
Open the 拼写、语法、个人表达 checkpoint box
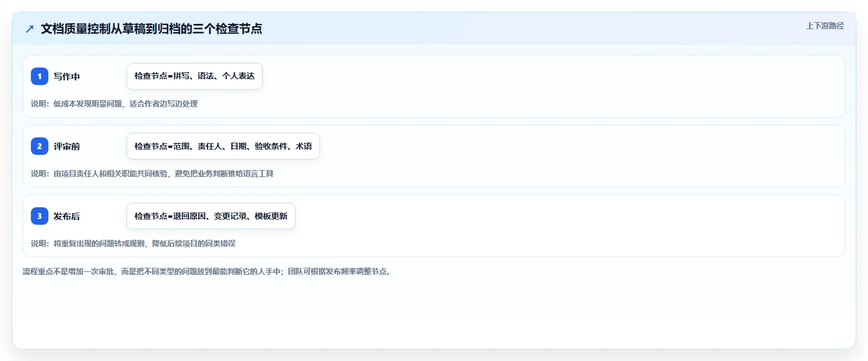click(x=195, y=76)
